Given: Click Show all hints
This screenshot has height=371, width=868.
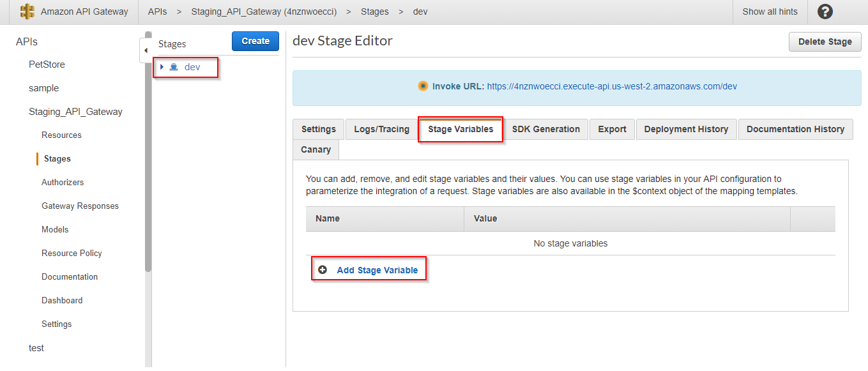Looking at the screenshot, I should click(x=770, y=11).
